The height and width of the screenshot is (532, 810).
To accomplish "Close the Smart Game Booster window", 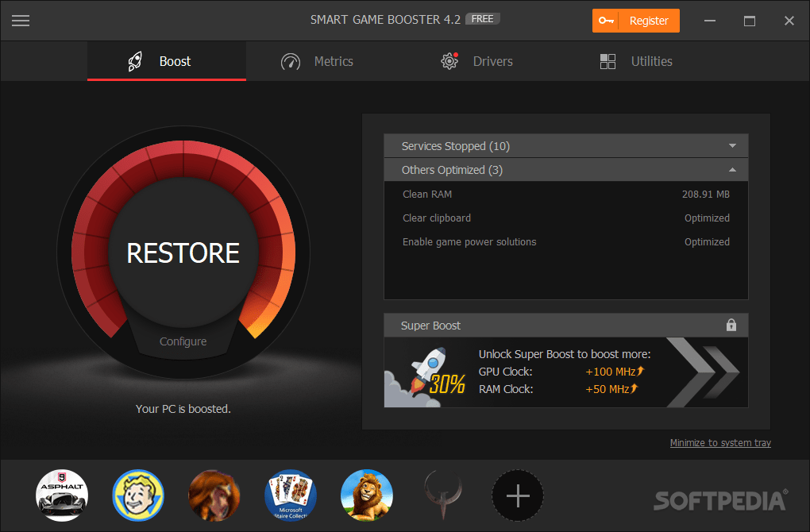I will pos(789,21).
